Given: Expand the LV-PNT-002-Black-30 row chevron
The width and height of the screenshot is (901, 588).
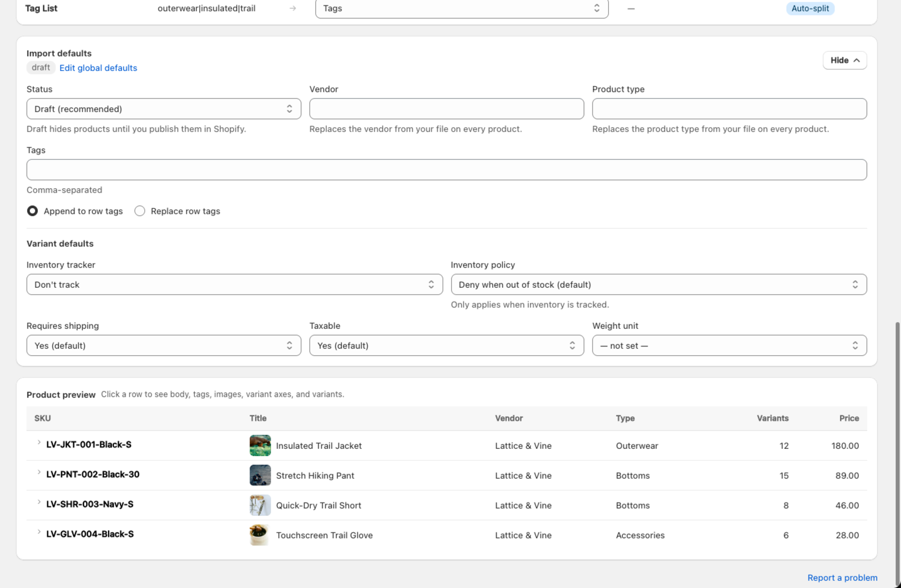Looking at the screenshot, I should click(39, 473).
